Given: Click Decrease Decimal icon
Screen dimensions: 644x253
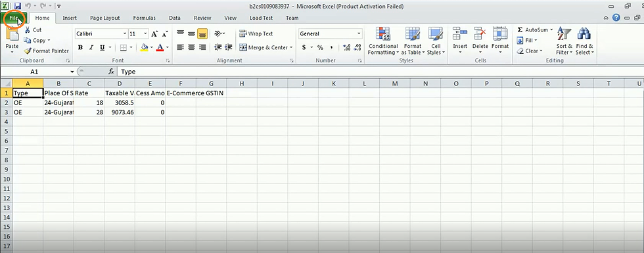Looking at the screenshot, I should click(x=357, y=47).
